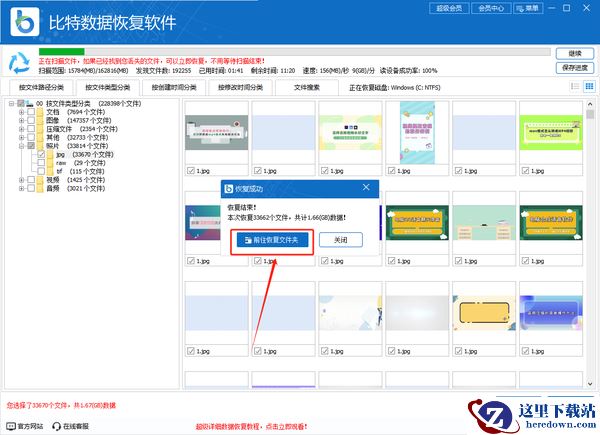Expand the 其他 tree node
The height and width of the screenshot is (435, 600).
(x=21, y=137)
